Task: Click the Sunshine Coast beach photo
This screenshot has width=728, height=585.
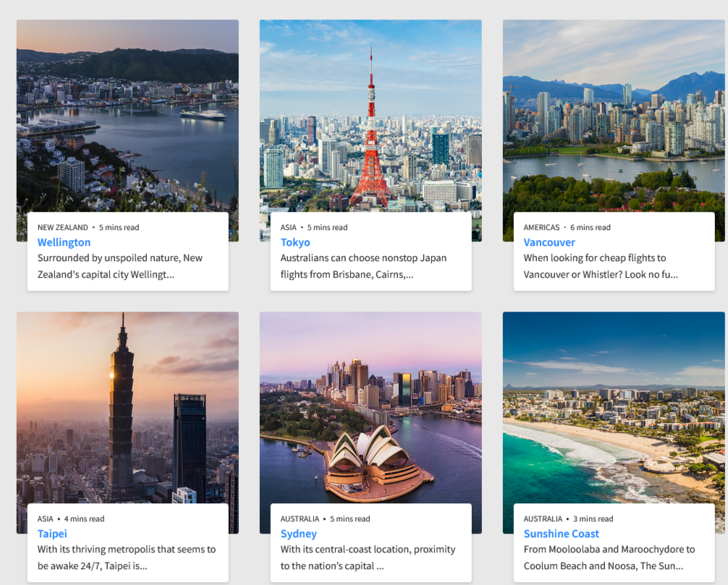Action: [x=614, y=407]
